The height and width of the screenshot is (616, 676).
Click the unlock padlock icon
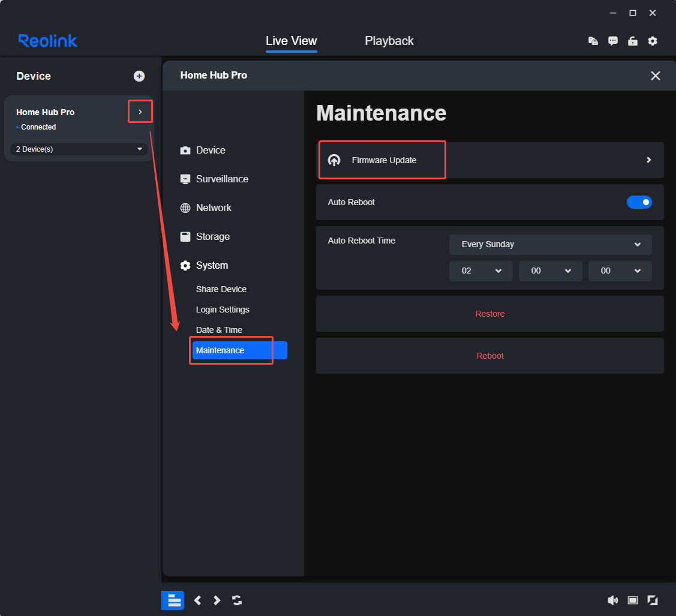pyautogui.click(x=632, y=41)
